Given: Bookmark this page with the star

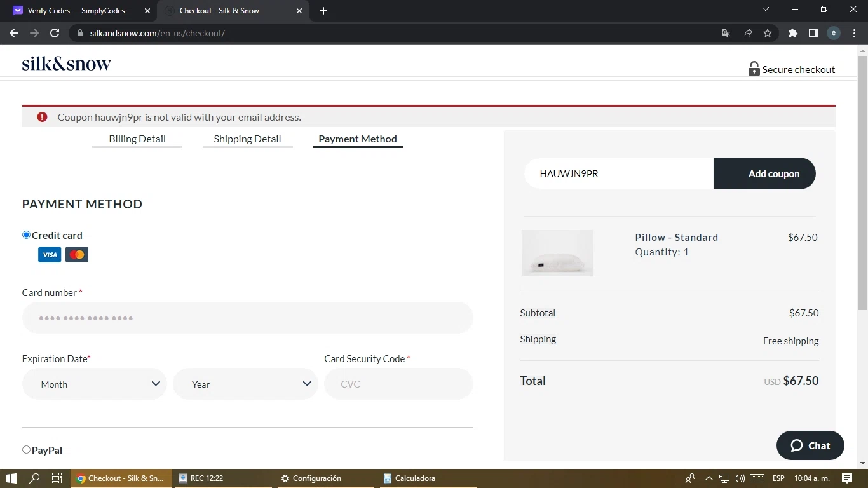Looking at the screenshot, I should [768, 33].
